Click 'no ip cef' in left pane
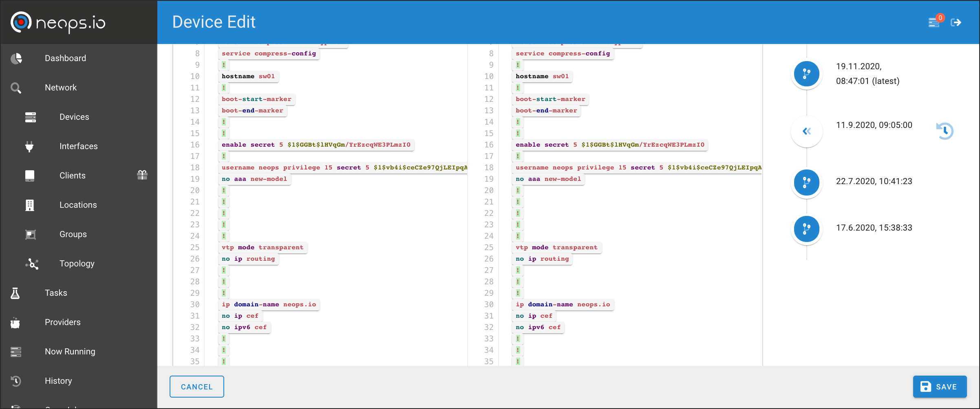The width and height of the screenshot is (980, 409). coord(240,316)
